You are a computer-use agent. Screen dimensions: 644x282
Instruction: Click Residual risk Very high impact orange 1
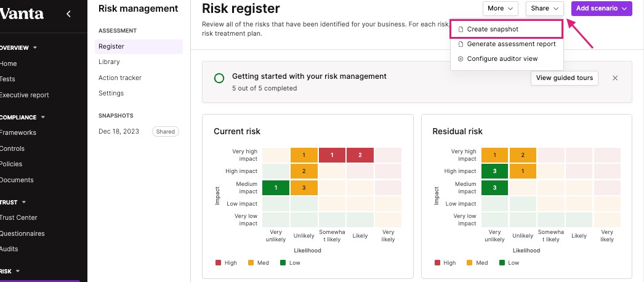pyautogui.click(x=495, y=155)
